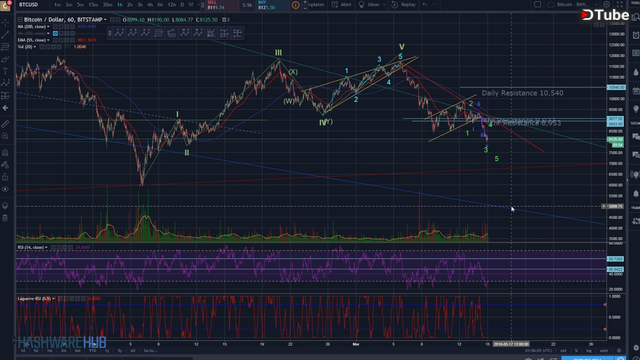Click the back arrow in left toolbar
Screen dimensions: 640x360
tap(5, 108)
